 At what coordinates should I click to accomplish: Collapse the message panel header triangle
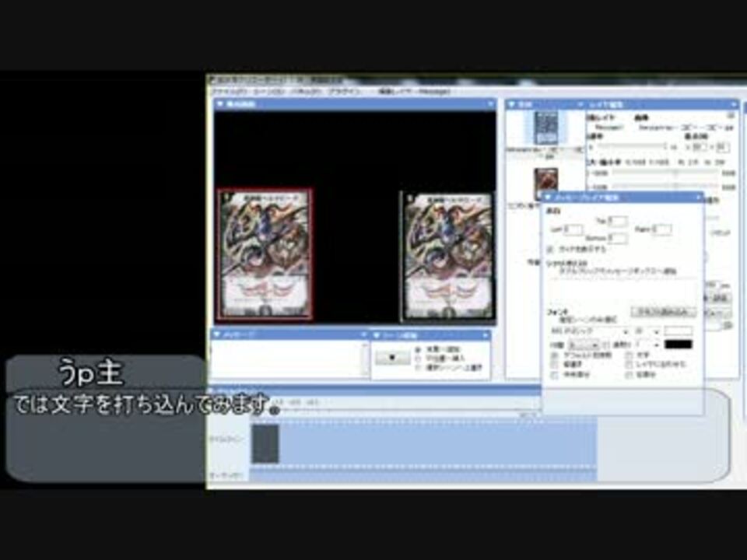[x=217, y=334]
